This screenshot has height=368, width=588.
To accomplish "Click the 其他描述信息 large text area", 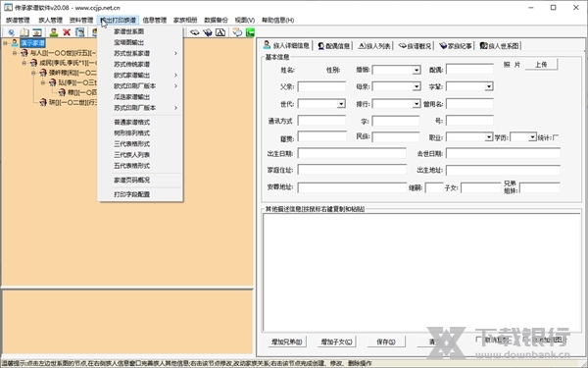I will click(421, 272).
